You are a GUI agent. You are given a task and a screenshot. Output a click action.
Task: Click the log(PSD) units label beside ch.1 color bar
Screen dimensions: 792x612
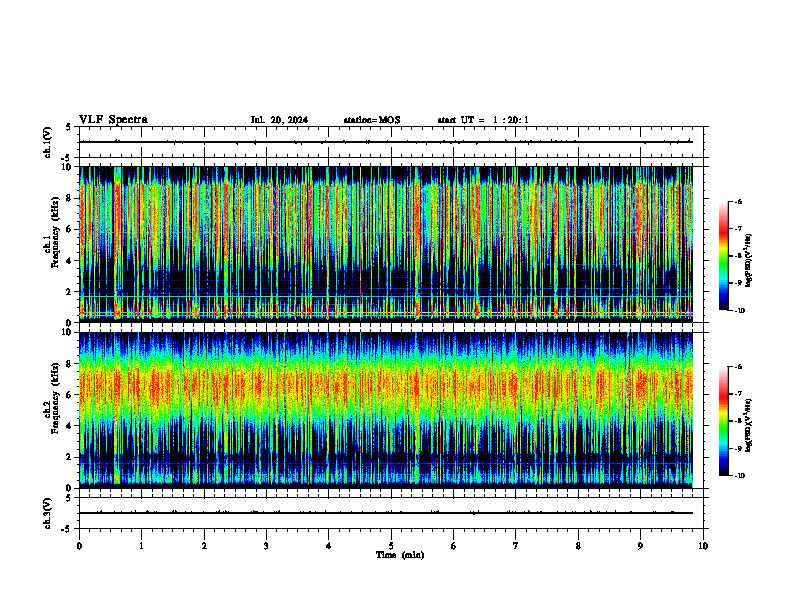(x=749, y=261)
